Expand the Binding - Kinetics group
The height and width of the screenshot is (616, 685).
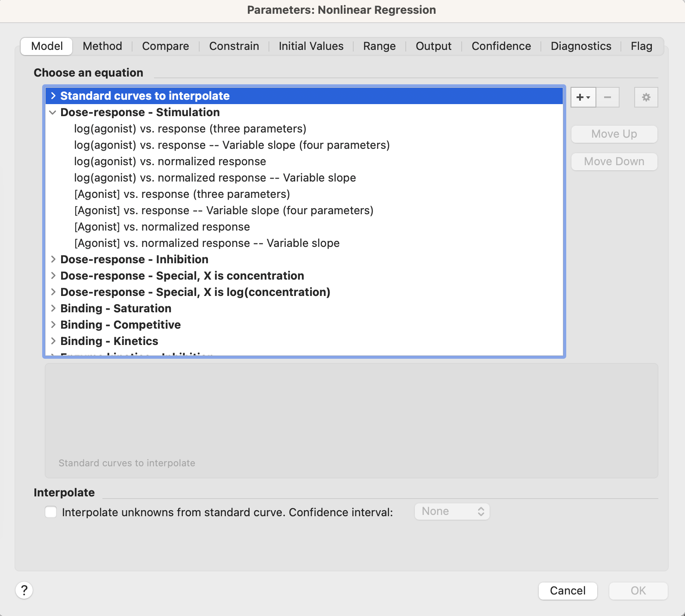[53, 341]
